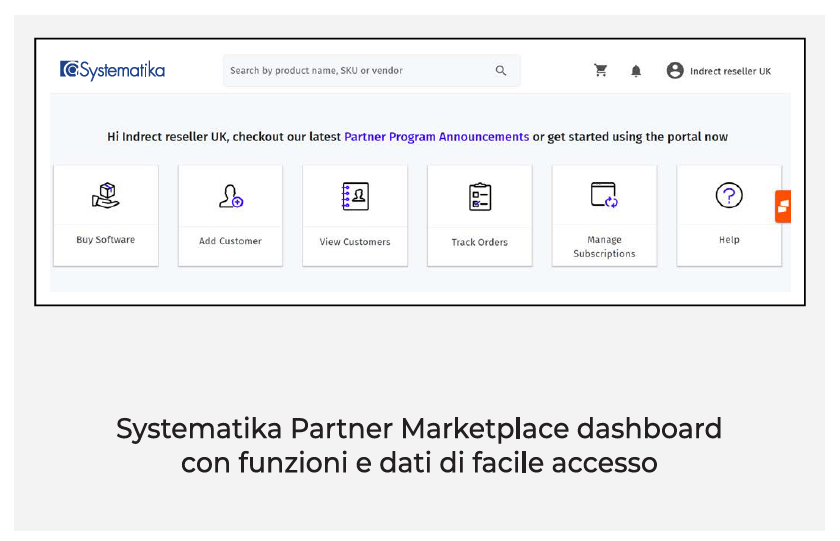Open the notifications bell

[636, 71]
